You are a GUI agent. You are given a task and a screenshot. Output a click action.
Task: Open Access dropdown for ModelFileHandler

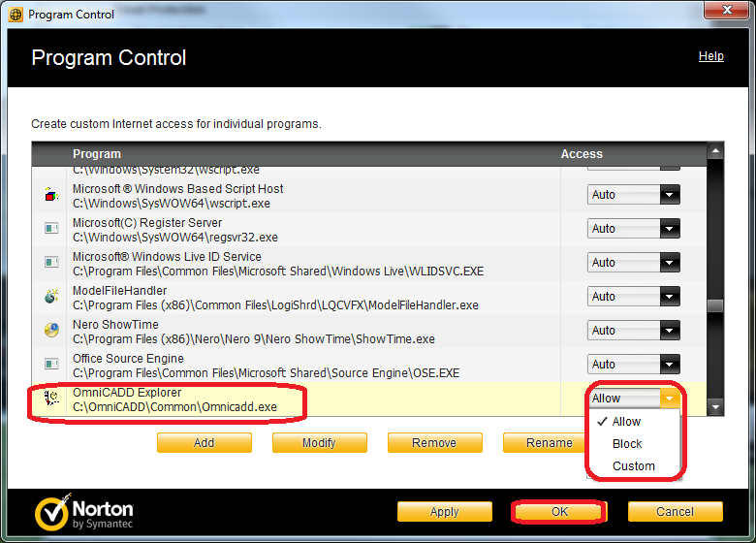(669, 297)
